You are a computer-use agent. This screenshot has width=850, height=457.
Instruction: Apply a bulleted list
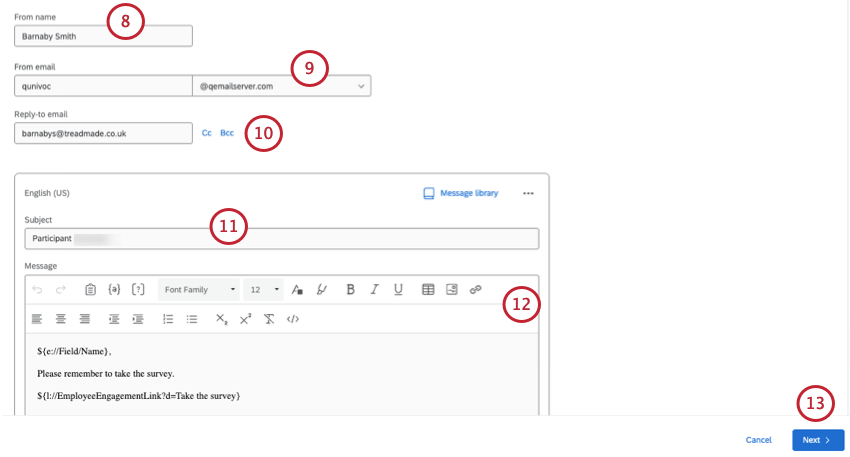pos(192,319)
